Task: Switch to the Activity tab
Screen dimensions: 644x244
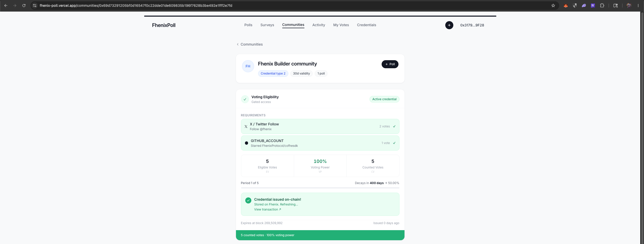Action: (x=319, y=25)
